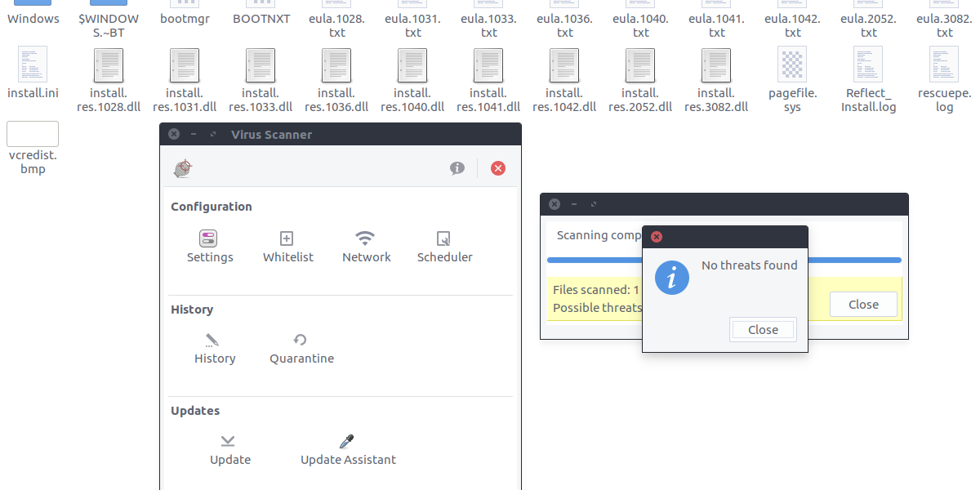Open Network configuration
Image resolution: width=980 pixels, height=490 pixels.
[366, 247]
